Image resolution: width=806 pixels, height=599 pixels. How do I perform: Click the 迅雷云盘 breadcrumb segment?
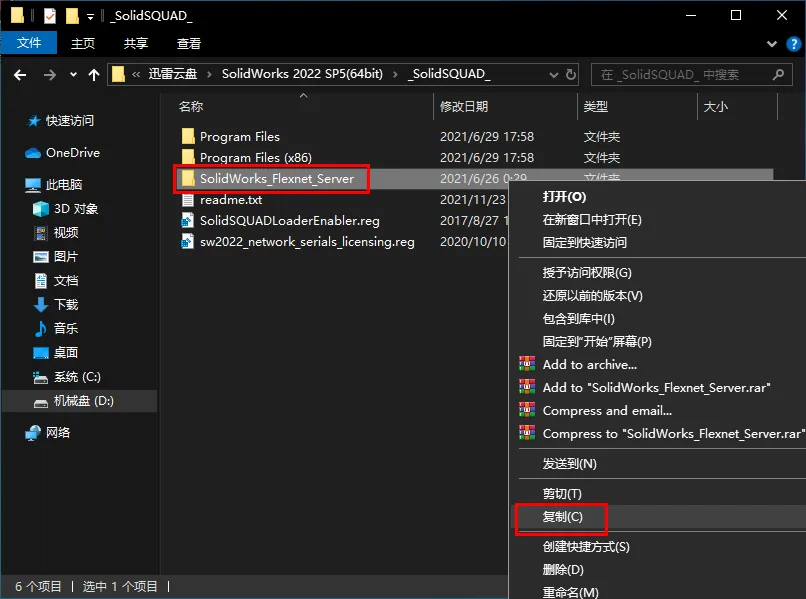pyautogui.click(x=173, y=74)
